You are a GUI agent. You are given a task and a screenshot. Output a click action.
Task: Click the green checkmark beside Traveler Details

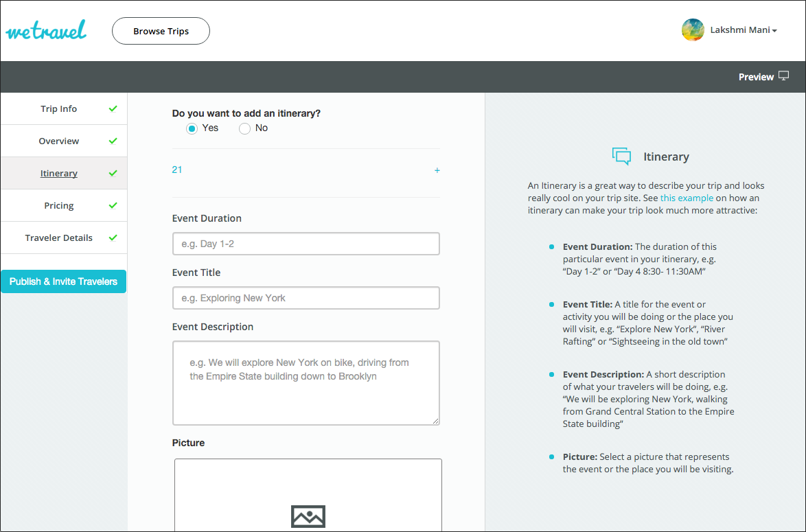tap(113, 238)
